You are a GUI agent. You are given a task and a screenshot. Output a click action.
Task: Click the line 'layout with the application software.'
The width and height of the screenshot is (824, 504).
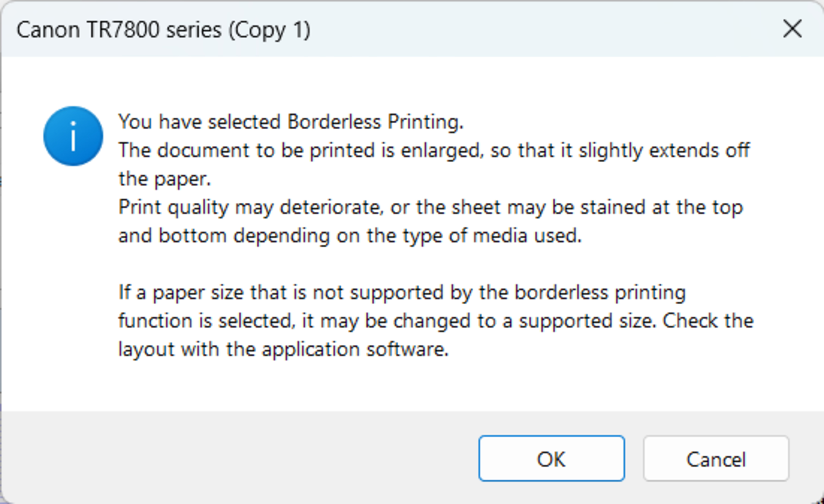283,350
